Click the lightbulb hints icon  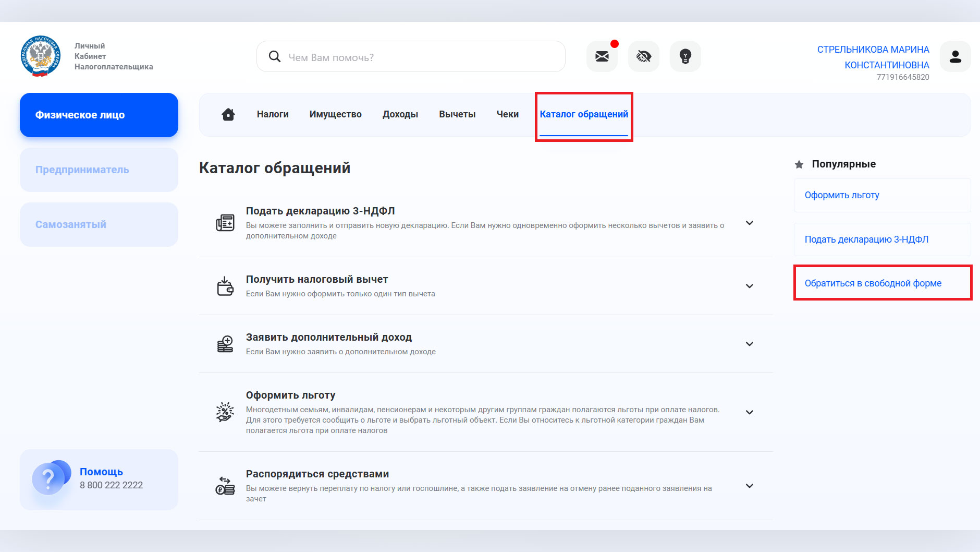click(x=685, y=56)
